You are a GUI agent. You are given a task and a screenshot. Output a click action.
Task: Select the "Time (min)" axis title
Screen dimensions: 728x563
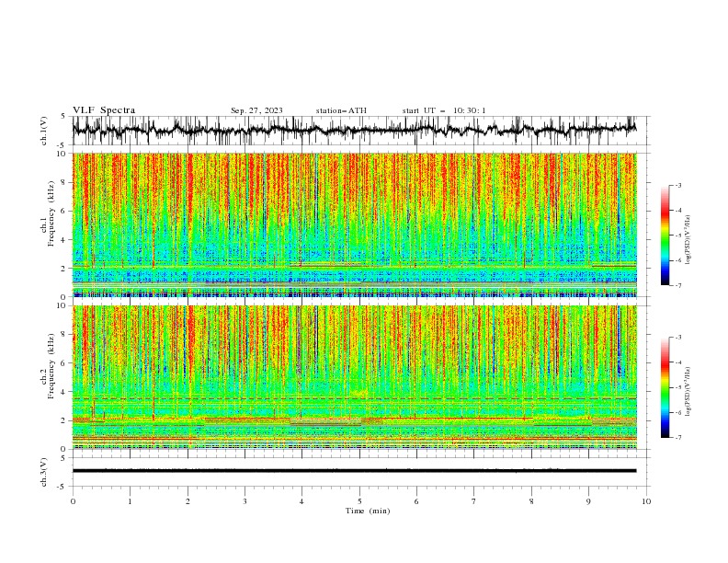(x=368, y=511)
